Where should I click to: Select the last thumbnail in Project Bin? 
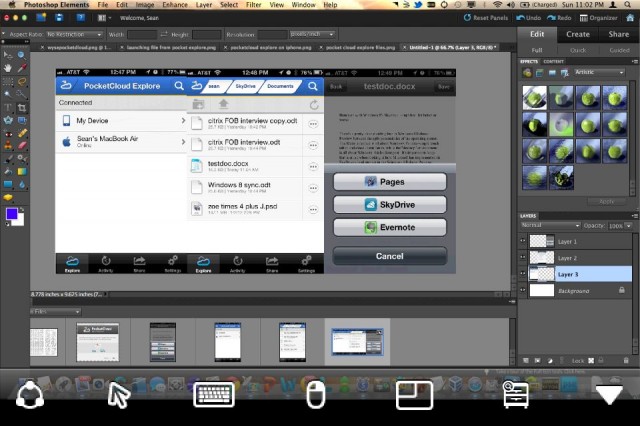357,341
